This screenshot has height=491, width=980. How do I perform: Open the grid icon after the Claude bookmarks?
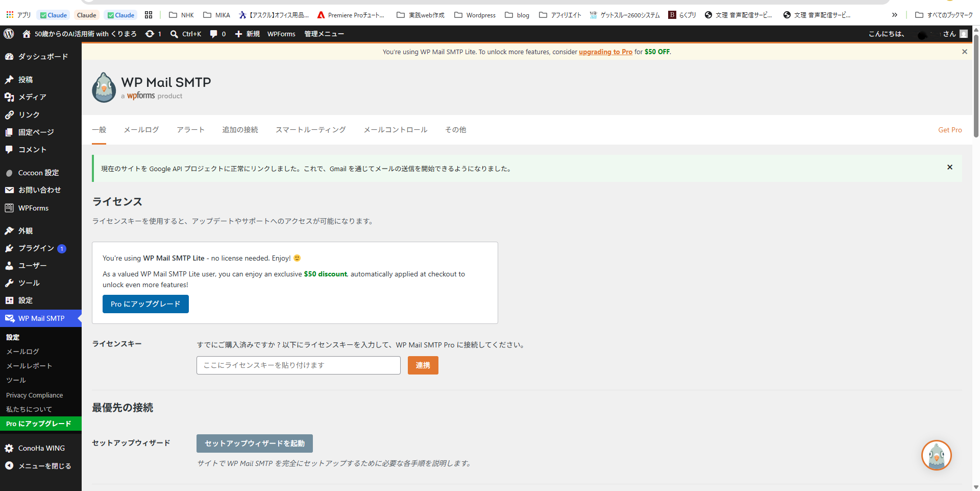pyautogui.click(x=149, y=15)
